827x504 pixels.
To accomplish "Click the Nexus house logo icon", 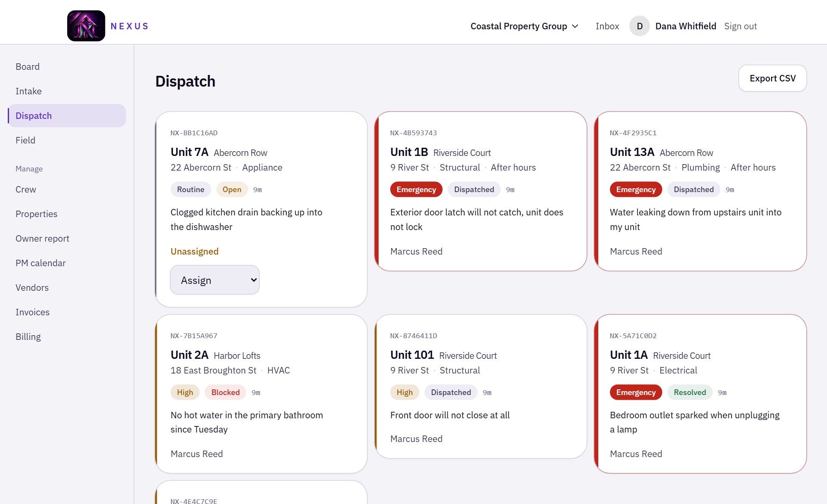I will 86,26.
